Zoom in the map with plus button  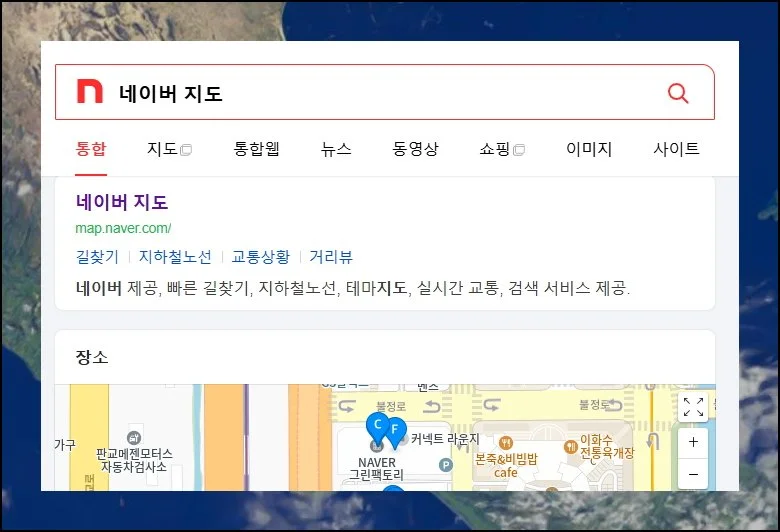[x=693, y=442]
